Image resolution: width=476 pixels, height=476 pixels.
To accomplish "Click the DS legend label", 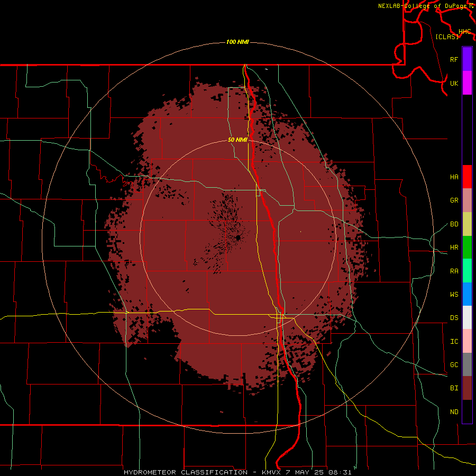I will [x=454, y=318].
